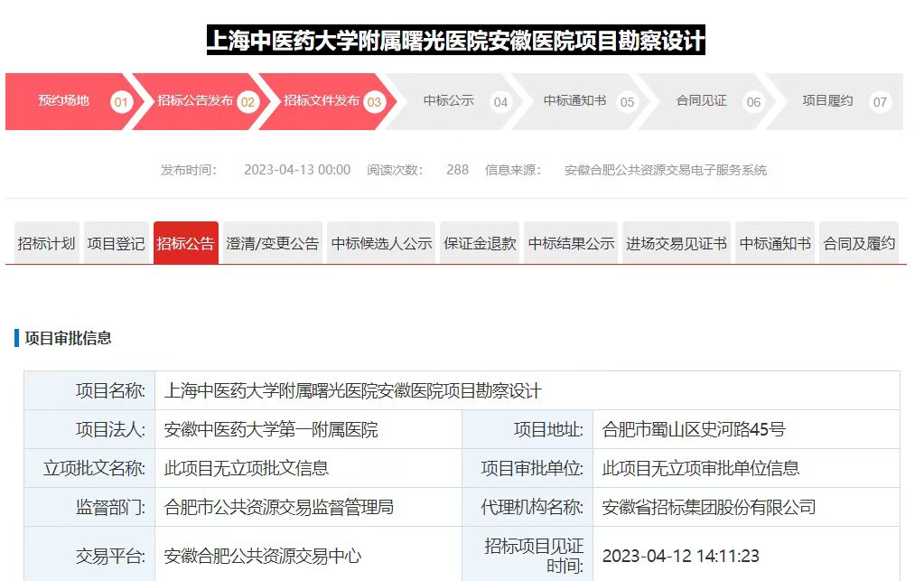Open the 保证金退款 tab
This screenshot has width=924, height=581.
pos(480,243)
